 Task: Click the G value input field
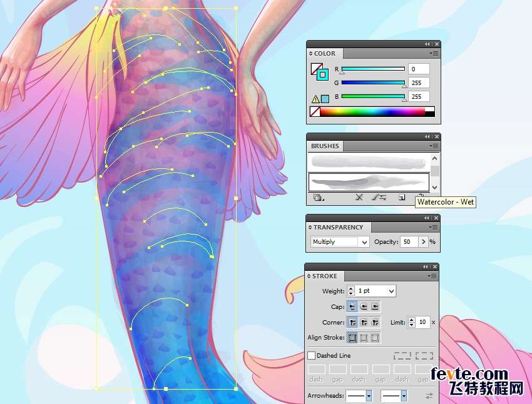pyautogui.click(x=419, y=83)
